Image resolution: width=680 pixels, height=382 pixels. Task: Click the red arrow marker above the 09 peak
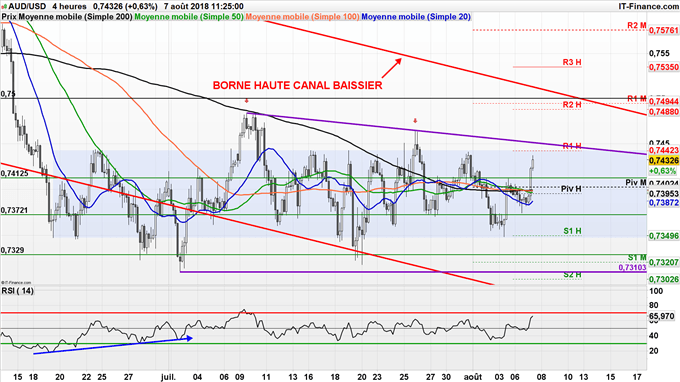[x=246, y=101]
